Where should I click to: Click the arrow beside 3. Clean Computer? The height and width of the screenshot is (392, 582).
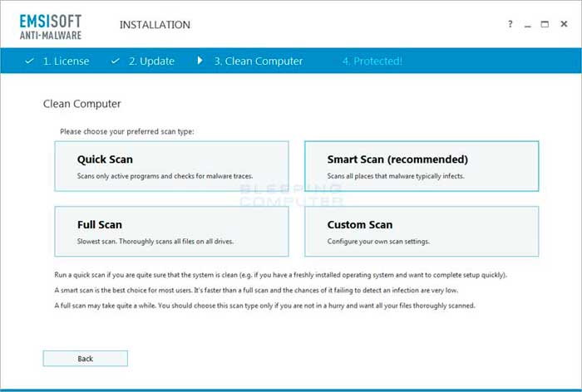(200, 60)
